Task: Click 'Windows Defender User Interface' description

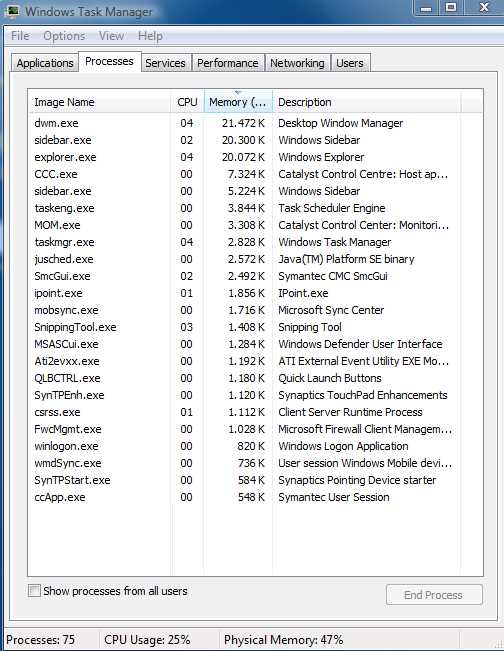Action: pyautogui.click(x=360, y=344)
